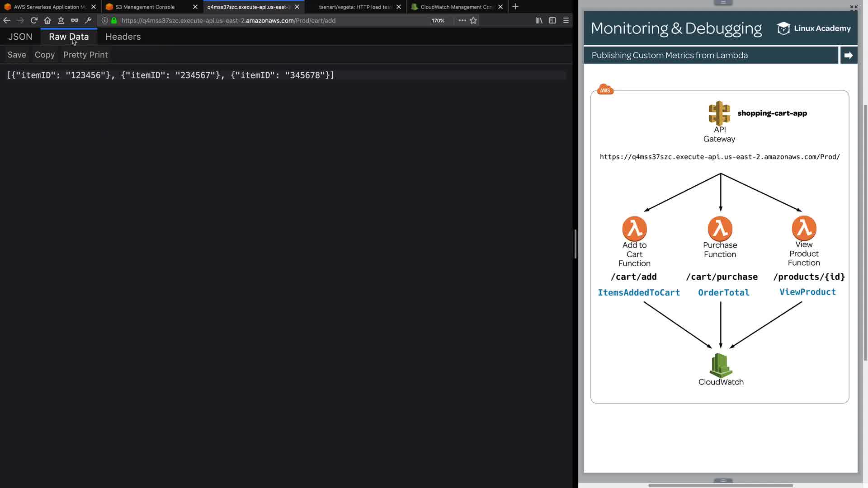Click the Save button

(x=17, y=55)
